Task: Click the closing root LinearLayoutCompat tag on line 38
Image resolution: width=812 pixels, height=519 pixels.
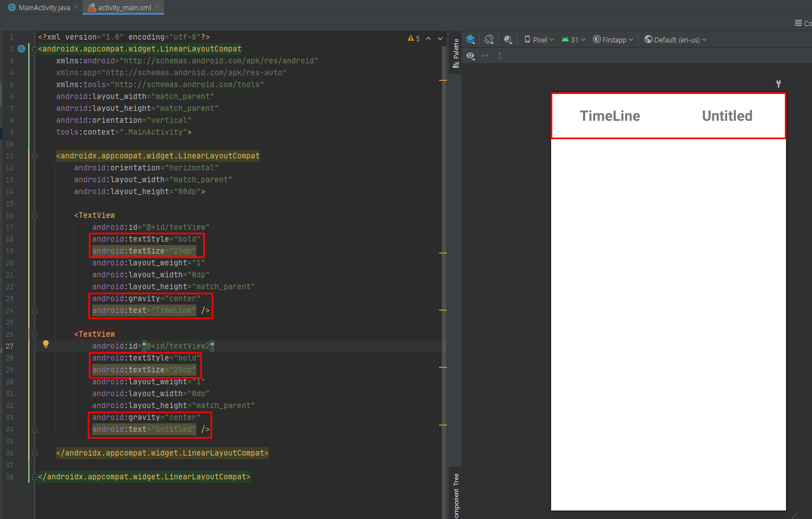Action: [144, 477]
